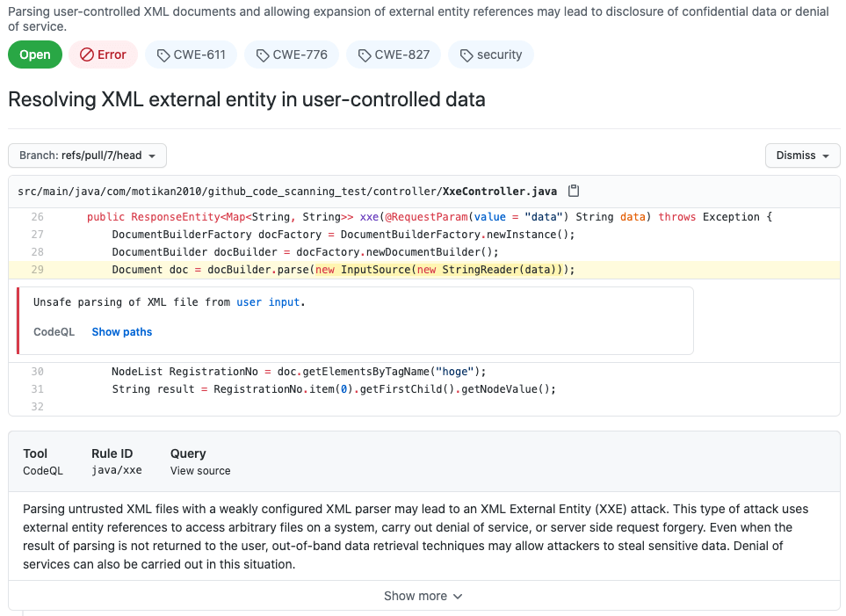Click line number 31
Screen dimensions: 846x616
[37, 388]
